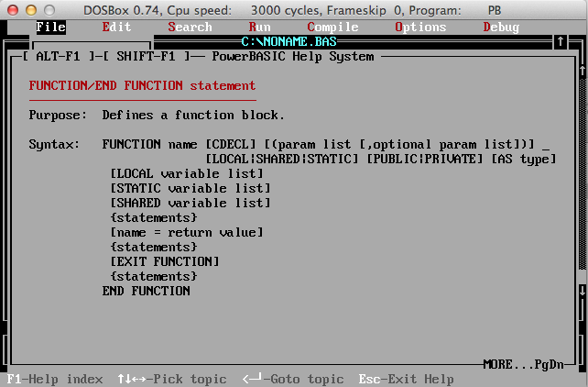588x387 pixels.
Task: Click the ALT-F1 previous topic label
Action: coord(58,56)
